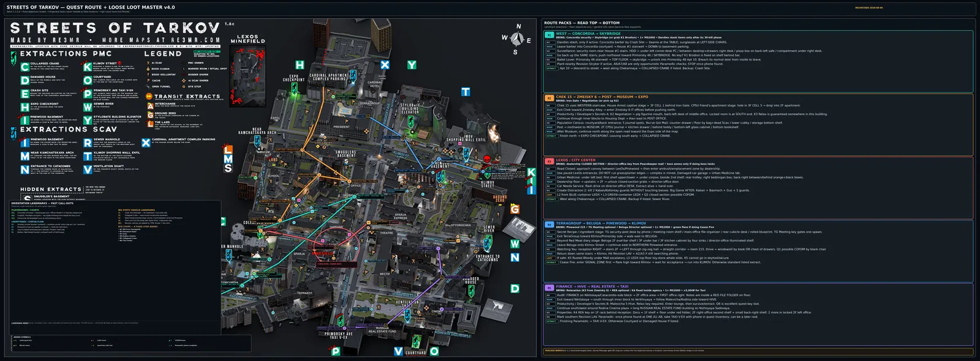980x361 pixels.
Task: Click the Klimov Street map label
Action: (x=488, y=184)
